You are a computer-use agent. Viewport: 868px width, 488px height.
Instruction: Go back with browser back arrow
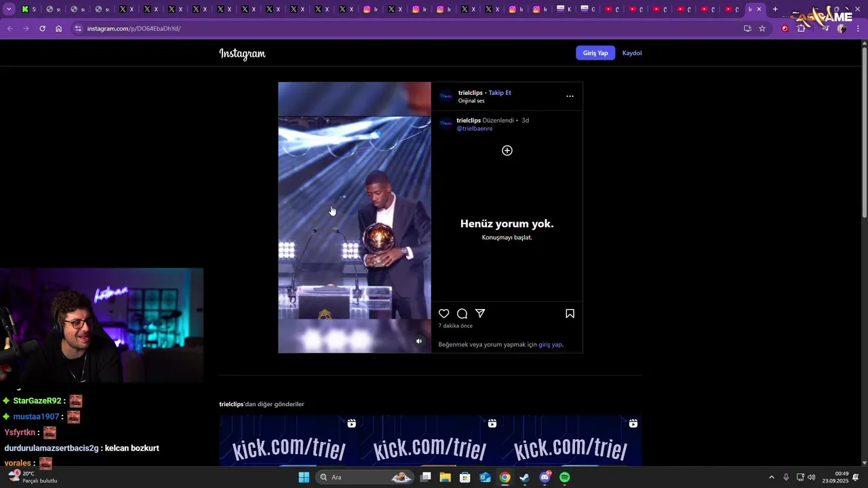pos(9,28)
